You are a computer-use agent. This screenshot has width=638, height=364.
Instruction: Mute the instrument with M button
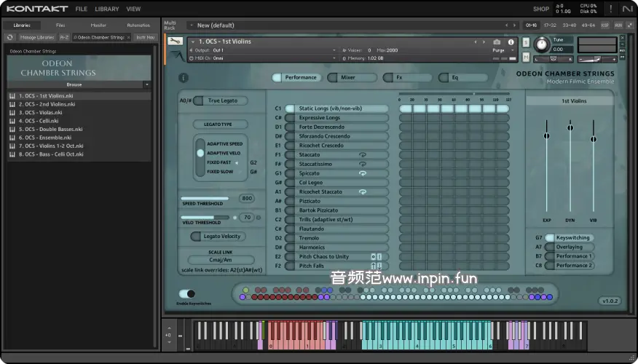525,58
